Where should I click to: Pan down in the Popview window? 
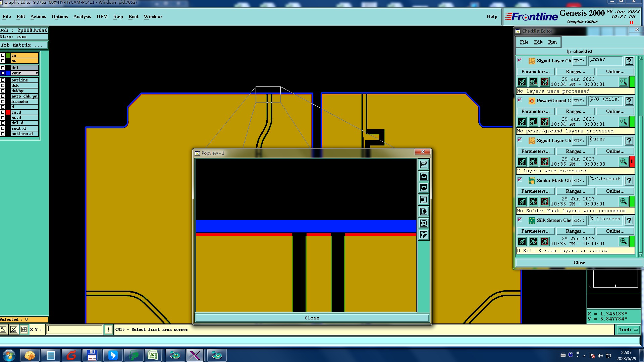click(x=424, y=188)
